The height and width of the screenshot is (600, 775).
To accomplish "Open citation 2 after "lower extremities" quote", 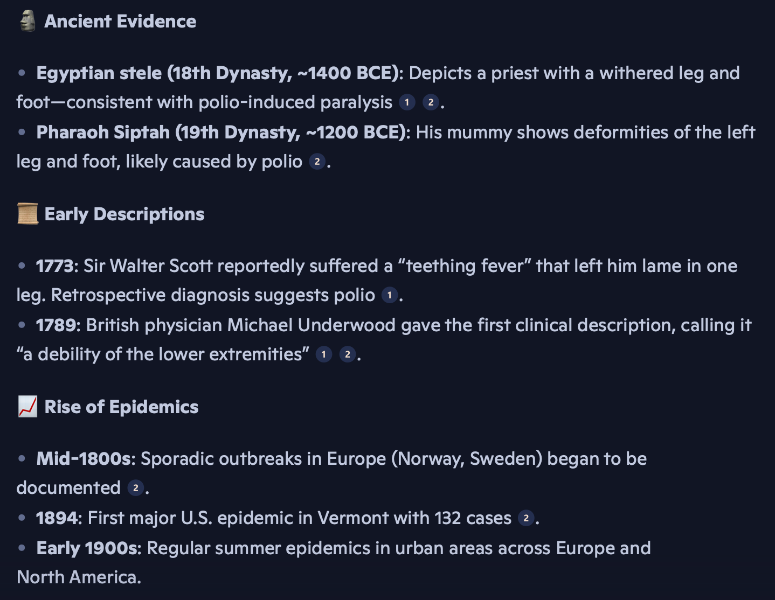I will [347, 355].
